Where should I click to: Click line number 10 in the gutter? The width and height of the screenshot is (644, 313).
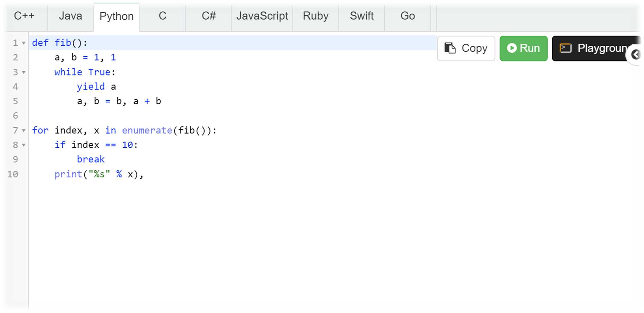point(13,174)
